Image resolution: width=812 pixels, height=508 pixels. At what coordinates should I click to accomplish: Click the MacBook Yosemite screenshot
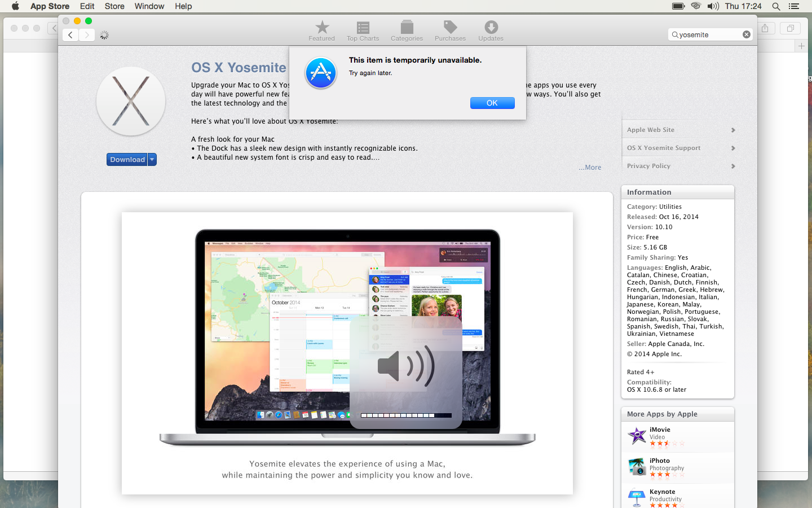click(347, 338)
